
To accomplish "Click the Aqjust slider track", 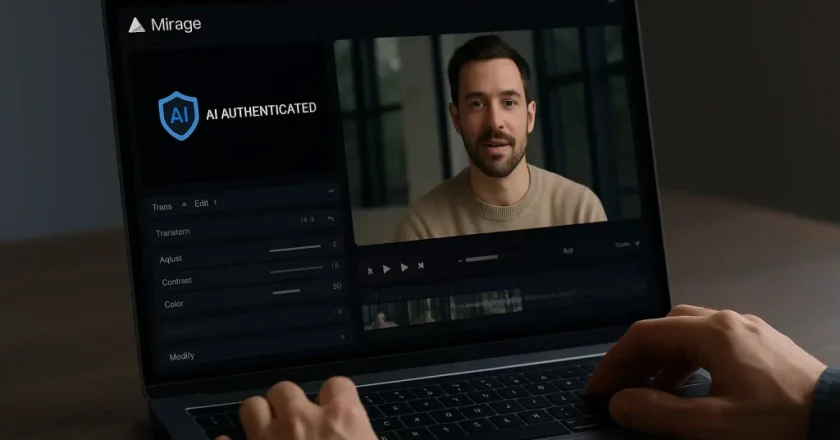I will click(295, 248).
